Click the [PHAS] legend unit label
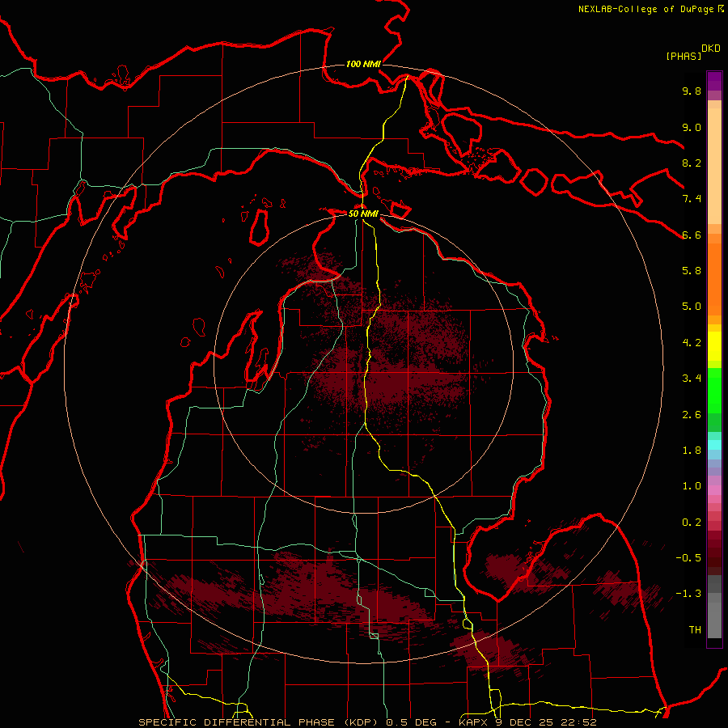The width and height of the screenshot is (728, 728). pyautogui.click(x=684, y=56)
